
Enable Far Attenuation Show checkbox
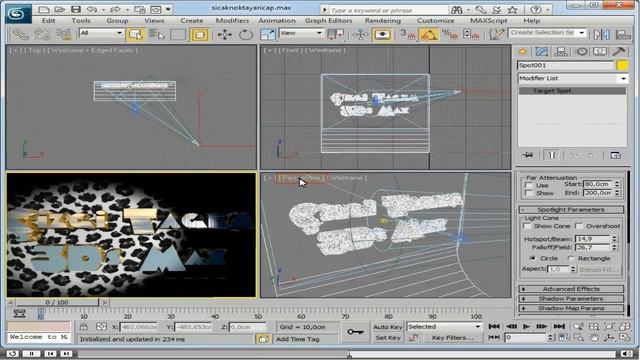tap(529, 193)
